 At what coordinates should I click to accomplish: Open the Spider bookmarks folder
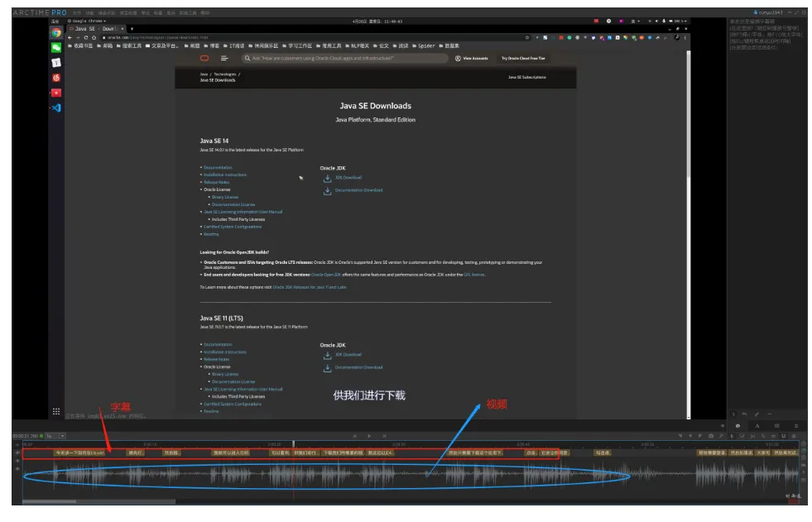coord(424,45)
